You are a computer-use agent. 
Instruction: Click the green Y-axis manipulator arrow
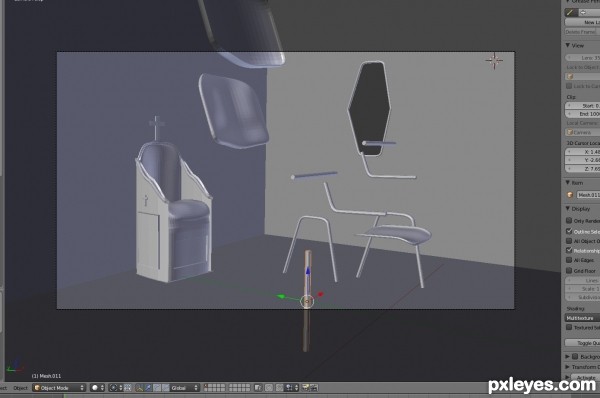pos(281,296)
